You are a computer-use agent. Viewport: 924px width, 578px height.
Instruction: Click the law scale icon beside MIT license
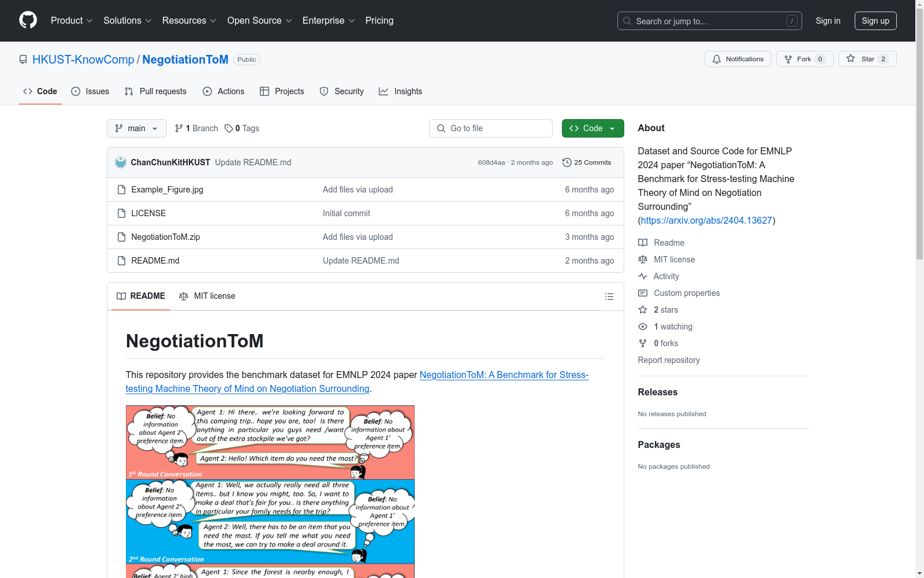coord(643,260)
